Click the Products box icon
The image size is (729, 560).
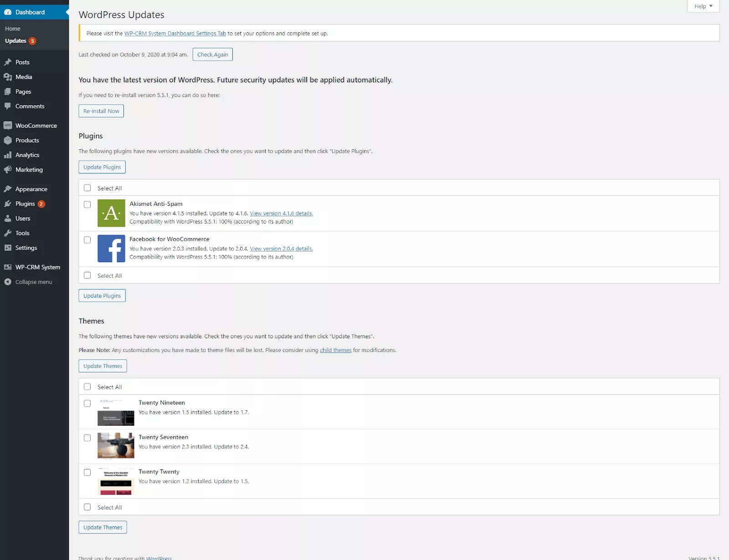point(8,140)
